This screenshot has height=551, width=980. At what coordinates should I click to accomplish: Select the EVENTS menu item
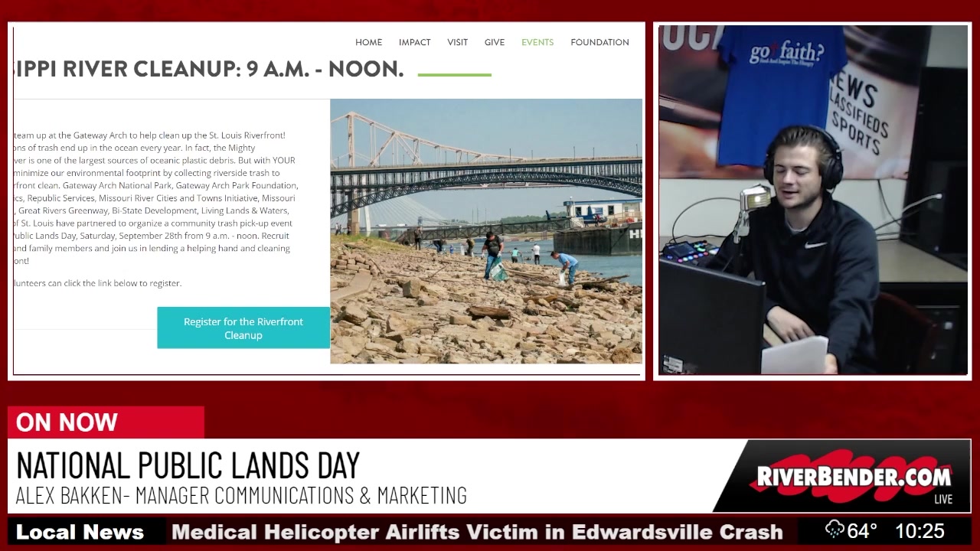tap(537, 42)
